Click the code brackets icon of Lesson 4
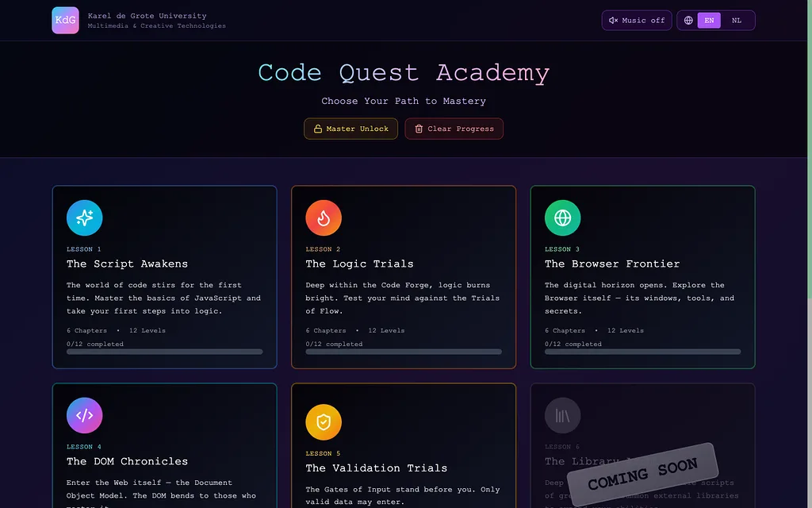812x508 pixels. pyautogui.click(x=84, y=415)
